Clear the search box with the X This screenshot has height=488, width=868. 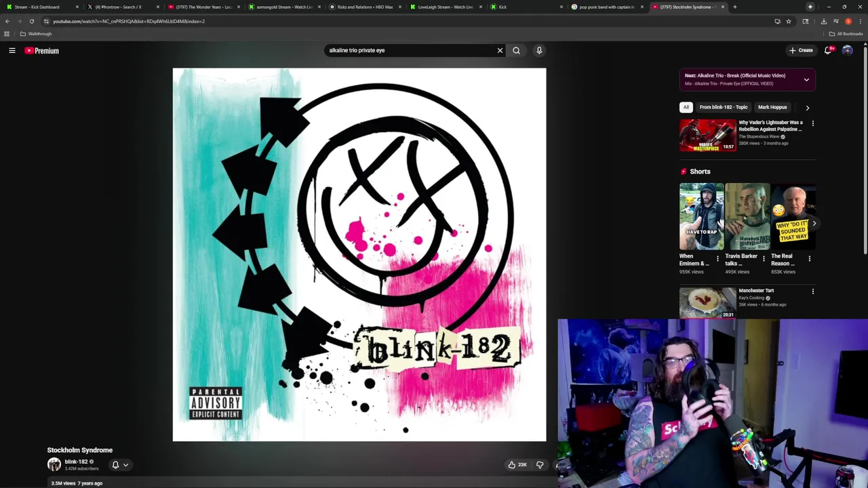(x=500, y=50)
